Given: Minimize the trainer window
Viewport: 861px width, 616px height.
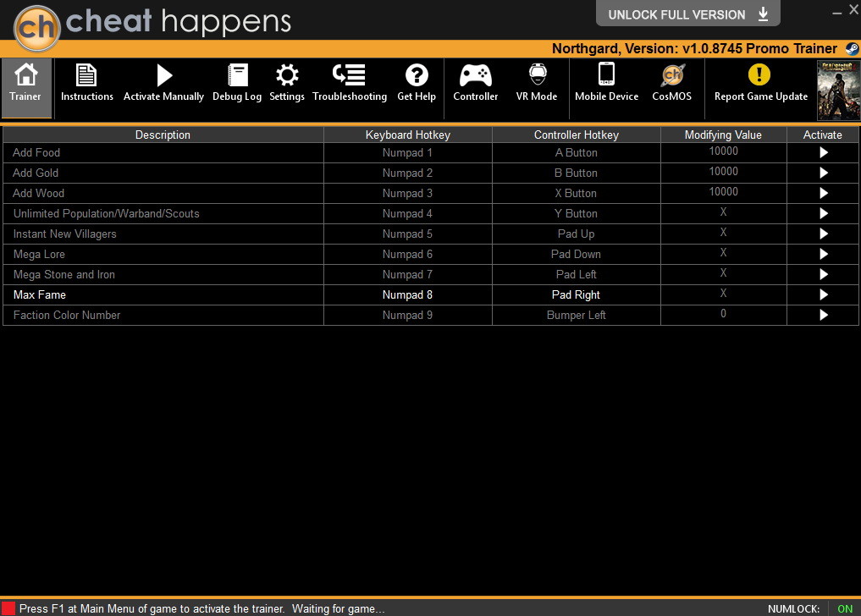Looking at the screenshot, I should tap(836, 13).
